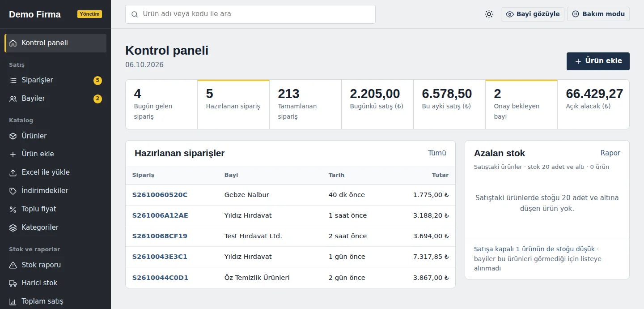This screenshot has height=309, width=644.
Task: Click the magnifier icon in the search bar
Action: tap(135, 14)
